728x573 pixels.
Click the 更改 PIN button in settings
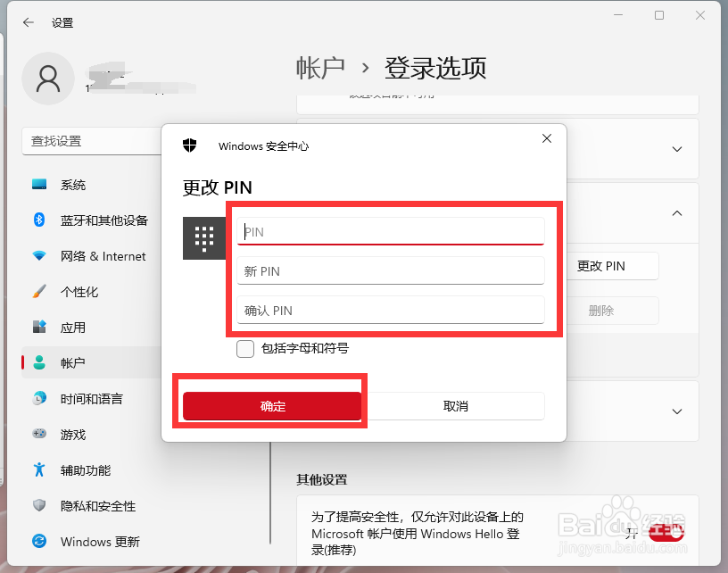click(601, 266)
